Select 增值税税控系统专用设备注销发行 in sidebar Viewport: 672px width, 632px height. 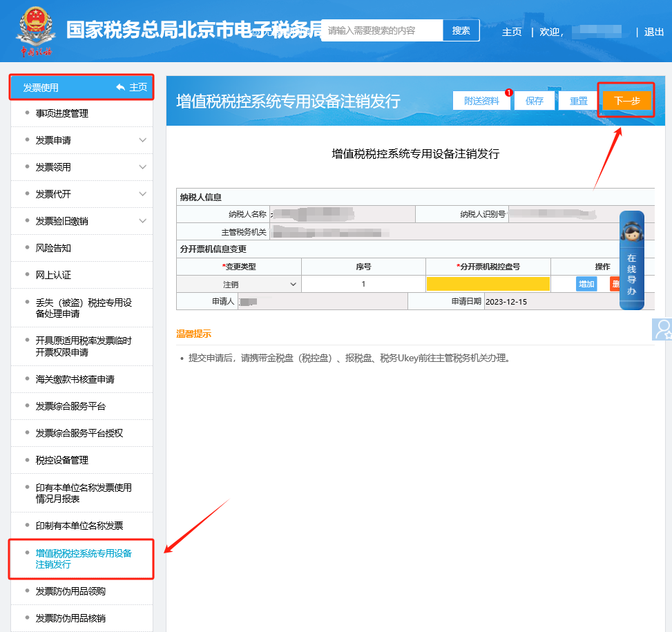coord(84,559)
